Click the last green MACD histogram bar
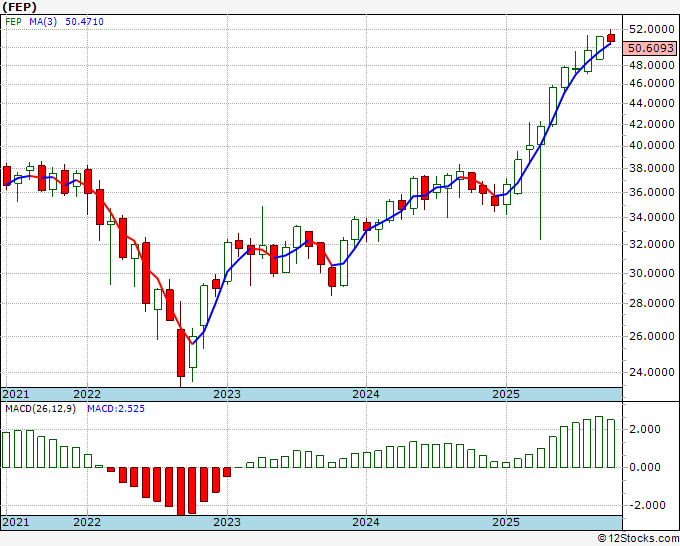Image resolution: width=680 pixels, height=546 pixels. (x=611, y=444)
